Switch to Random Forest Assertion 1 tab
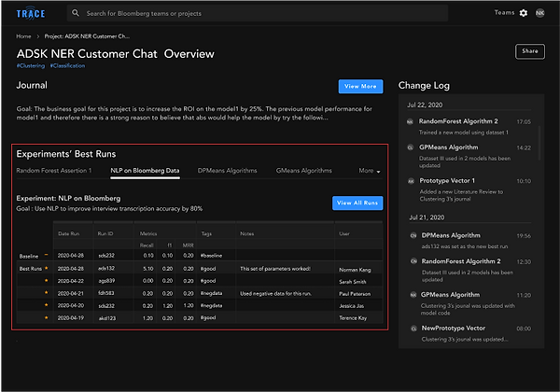This screenshot has height=392, width=560. click(x=54, y=171)
